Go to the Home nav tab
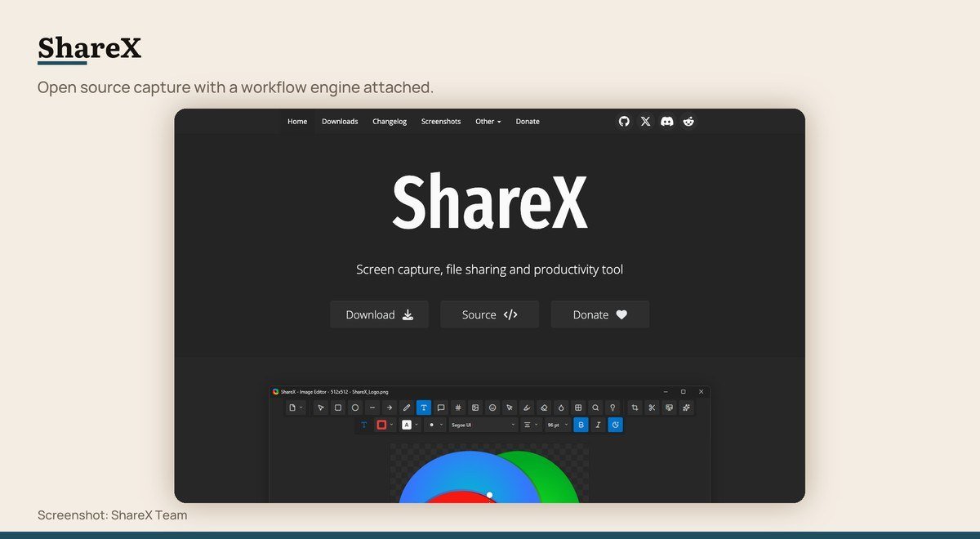980x539 pixels. tap(297, 121)
